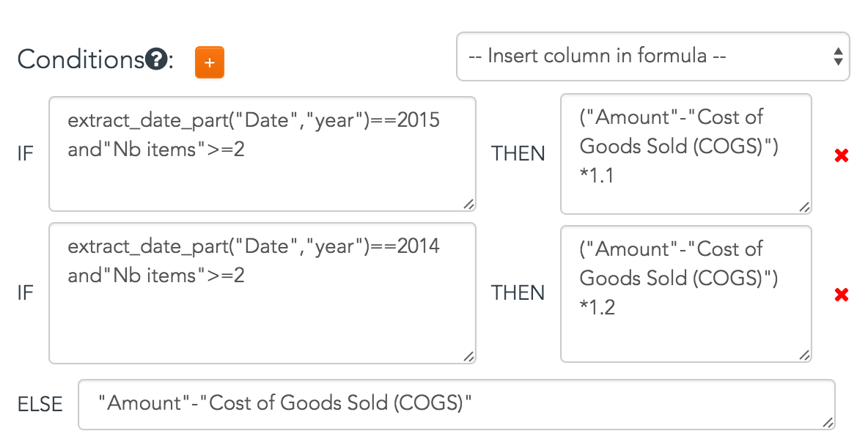Image resolution: width=868 pixels, height=442 pixels.
Task: Click the IF field containing year 2015
Action: (x=262, y=154)
